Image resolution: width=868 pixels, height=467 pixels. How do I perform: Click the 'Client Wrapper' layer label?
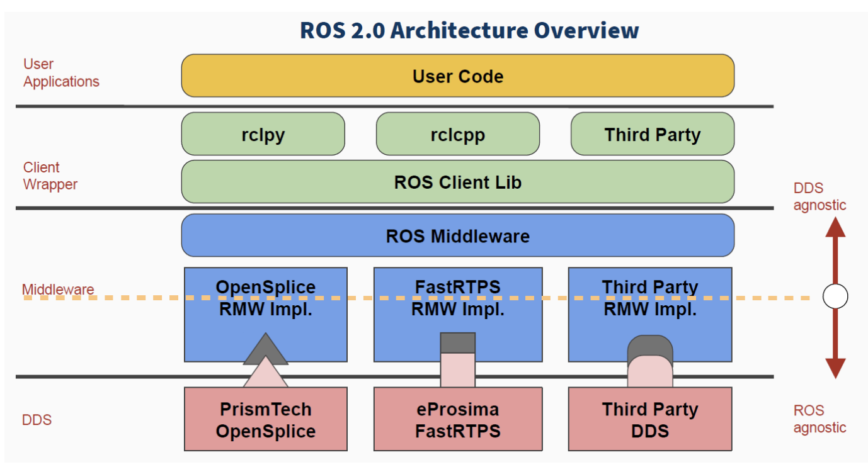(x=50, y=176)
